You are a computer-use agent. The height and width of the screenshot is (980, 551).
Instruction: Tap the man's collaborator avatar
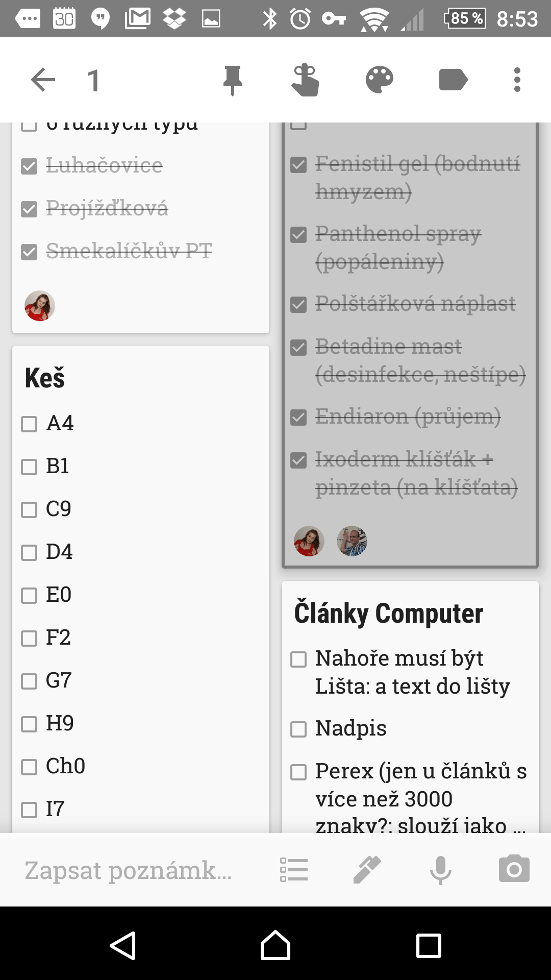352,541
